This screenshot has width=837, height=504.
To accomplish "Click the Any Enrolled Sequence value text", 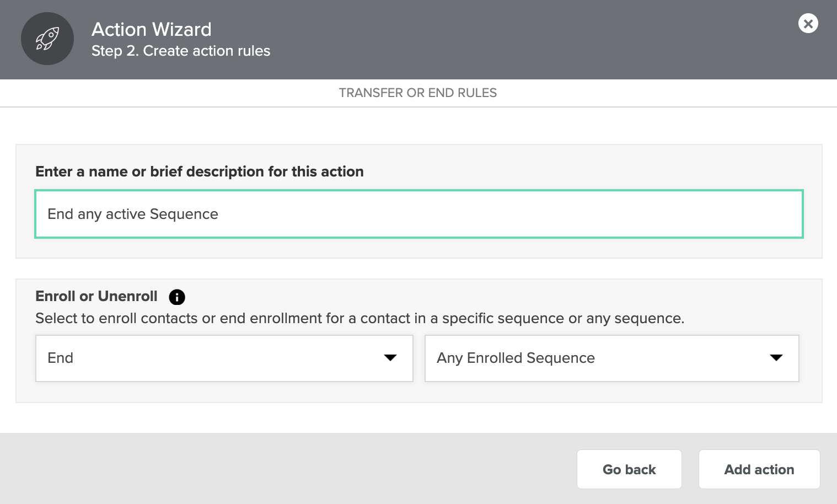I will (x=516, y=358).
